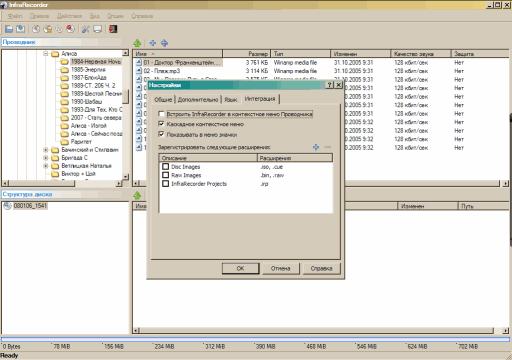Click the file list horizontal scroll right arrow
The width and height of the screenshot is (512, 360).
(x=505, y=183)
